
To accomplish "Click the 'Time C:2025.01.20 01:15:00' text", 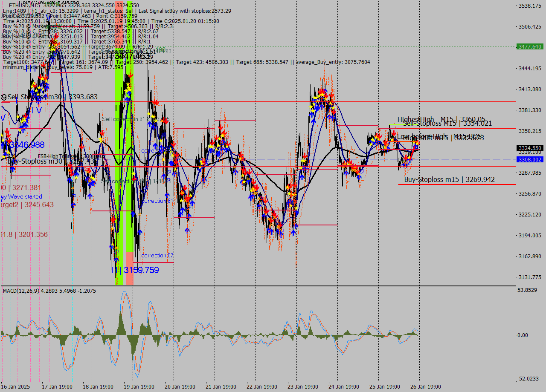I will (x=186, y=21).
